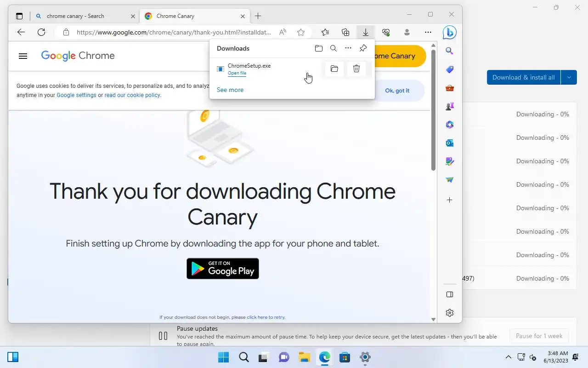Open sidebar Games chess icon
588x368 pixels.
click(x=450, y=106)
